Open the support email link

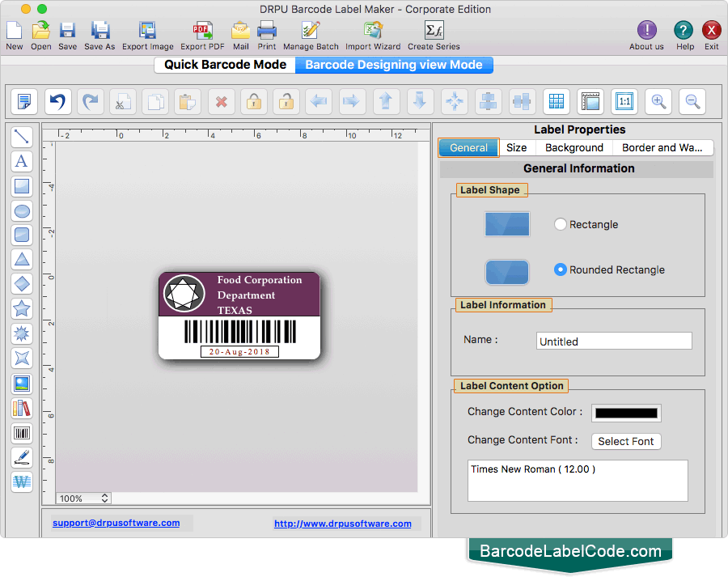point(116,523)
